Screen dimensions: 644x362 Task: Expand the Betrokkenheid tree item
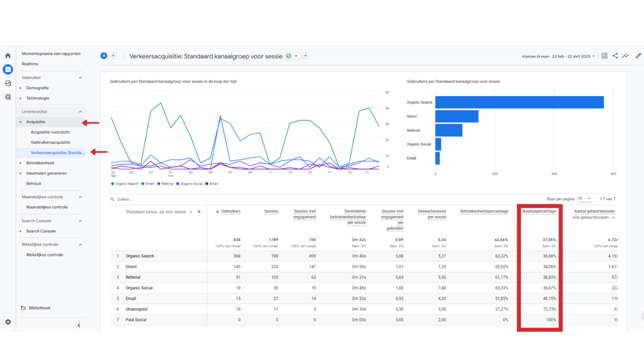coord(20,163)
